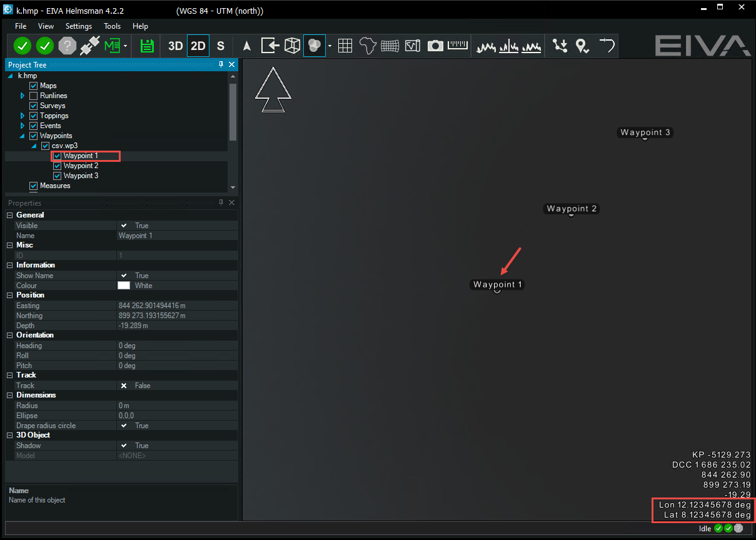
Task: Click the Africa world map icon
Action: (x=368, y=46)
